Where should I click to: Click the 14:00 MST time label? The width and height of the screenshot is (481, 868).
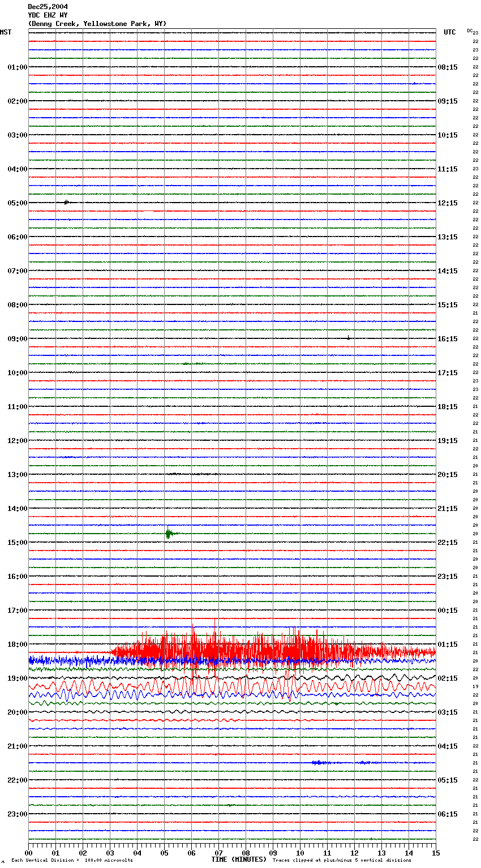(17, 509)
